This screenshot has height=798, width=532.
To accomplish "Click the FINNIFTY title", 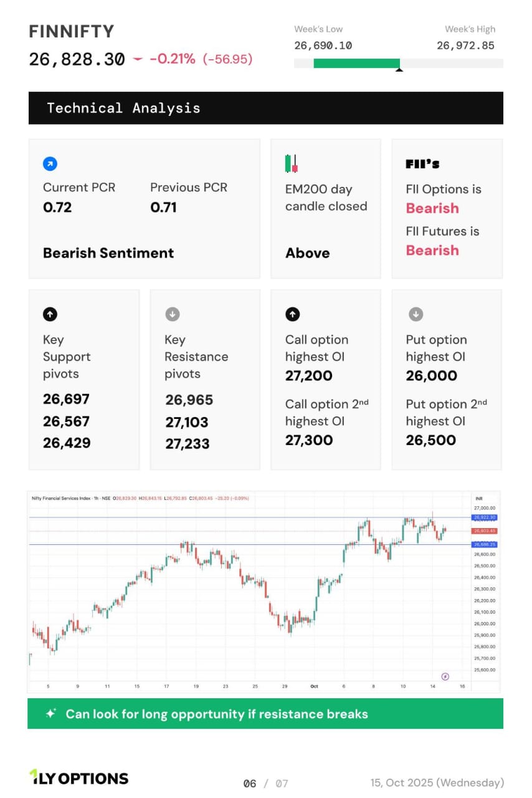I will (72, 31).
